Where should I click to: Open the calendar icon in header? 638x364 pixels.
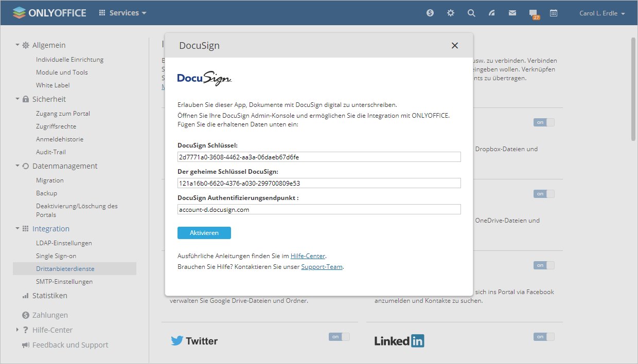(554, 13)
